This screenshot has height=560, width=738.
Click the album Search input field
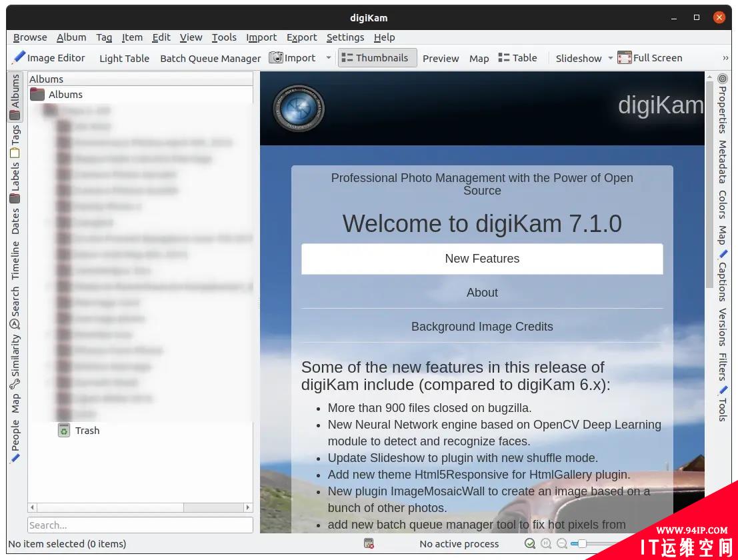tap(140, 525)
